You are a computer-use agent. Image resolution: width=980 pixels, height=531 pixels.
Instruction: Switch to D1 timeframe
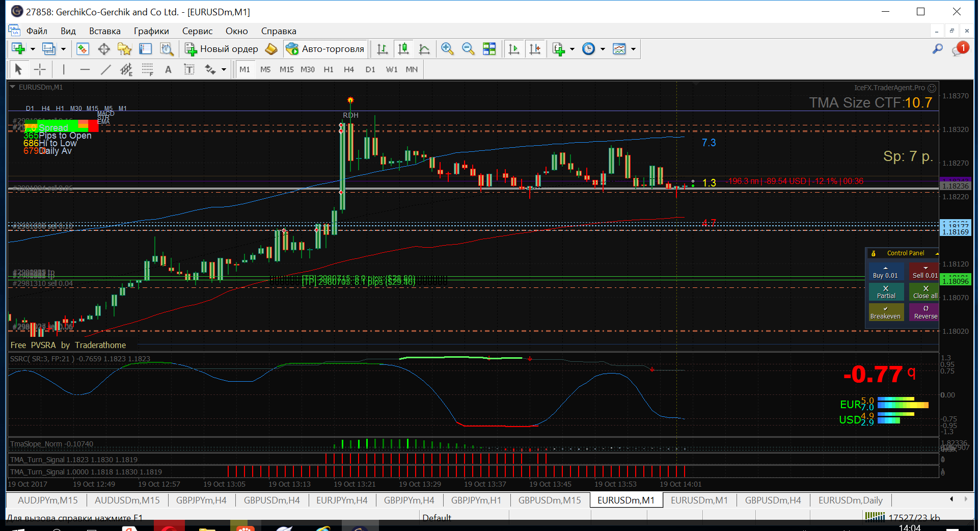tap(370, 69)
